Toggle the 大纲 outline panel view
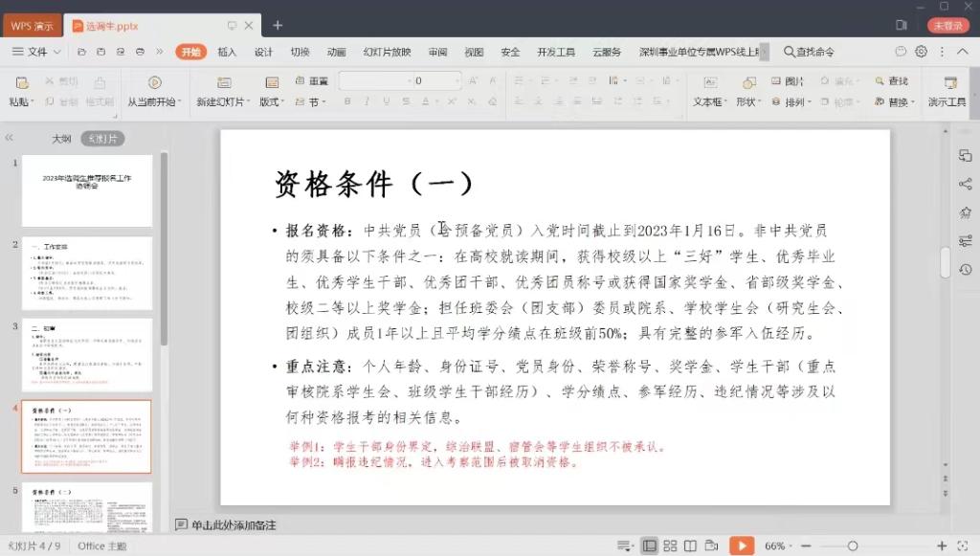 point(61,139)
